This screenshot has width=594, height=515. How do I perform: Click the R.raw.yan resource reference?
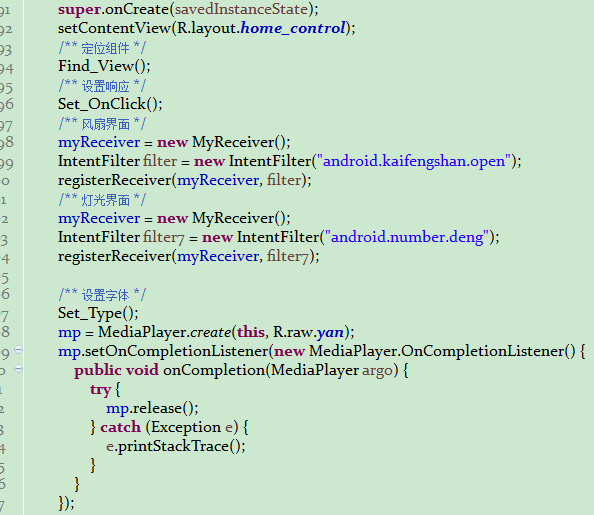[308, 332]
